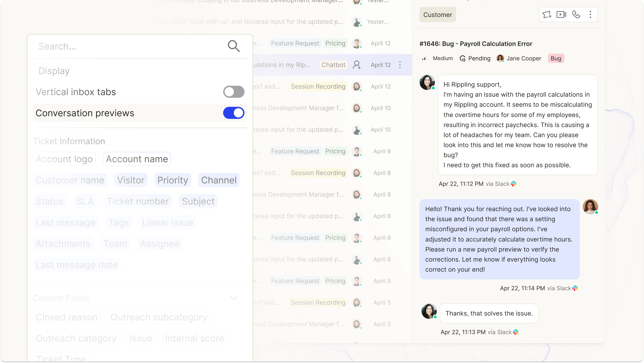Viewport: 644px width, 363px height.
Task: Select Subject chip
Action: pyautogui.click(x=198, y=201)
